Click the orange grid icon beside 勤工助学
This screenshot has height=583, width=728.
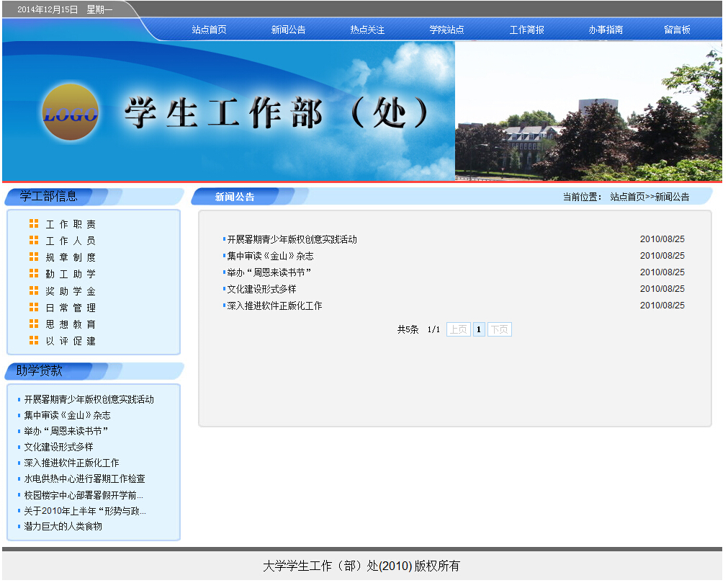coord(34,274)
